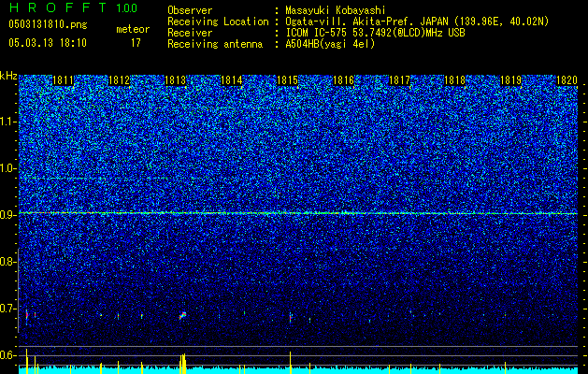Viewport: 588px width, 374px height.
Task: Click the HROFFT program title text
Action: (x=59, y=7)
